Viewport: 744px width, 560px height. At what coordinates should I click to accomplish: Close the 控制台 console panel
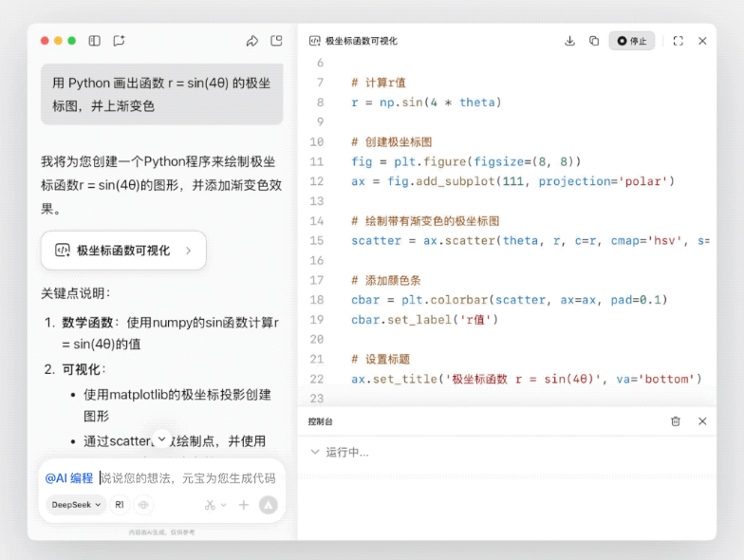[702, 420]
